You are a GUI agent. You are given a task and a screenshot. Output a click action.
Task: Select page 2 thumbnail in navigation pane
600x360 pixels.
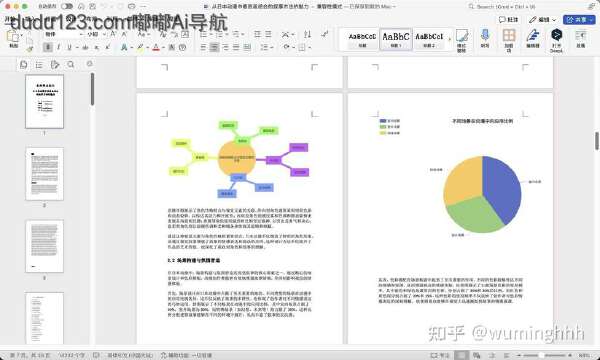[44, 174]
